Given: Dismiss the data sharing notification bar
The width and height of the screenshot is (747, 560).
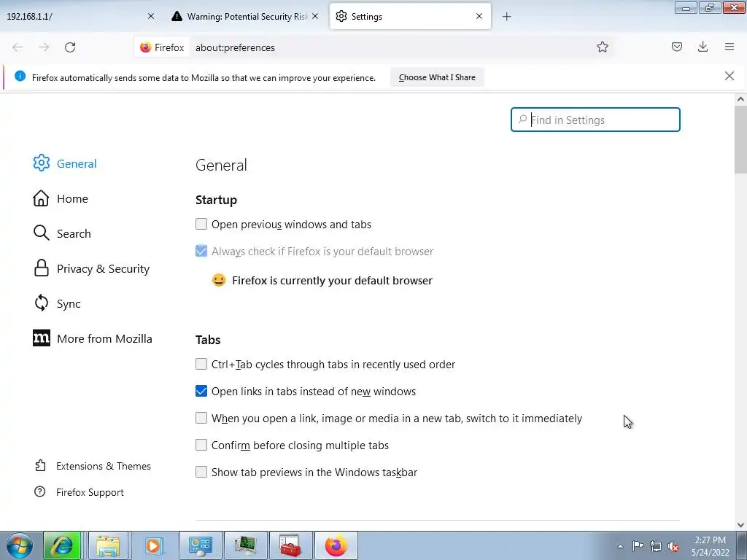Looking at the screenshot, I should 729,76.
